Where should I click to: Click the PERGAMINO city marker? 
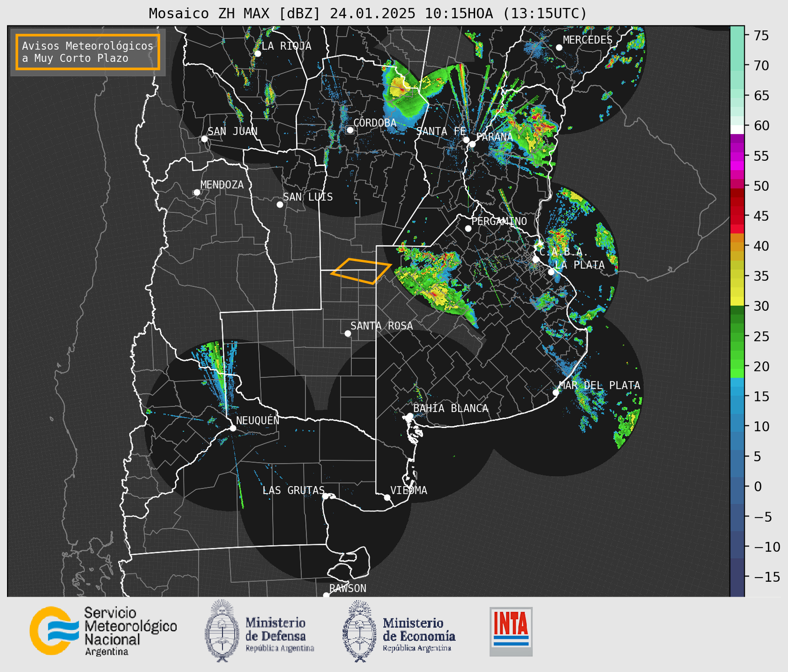(x=468, y=229)
